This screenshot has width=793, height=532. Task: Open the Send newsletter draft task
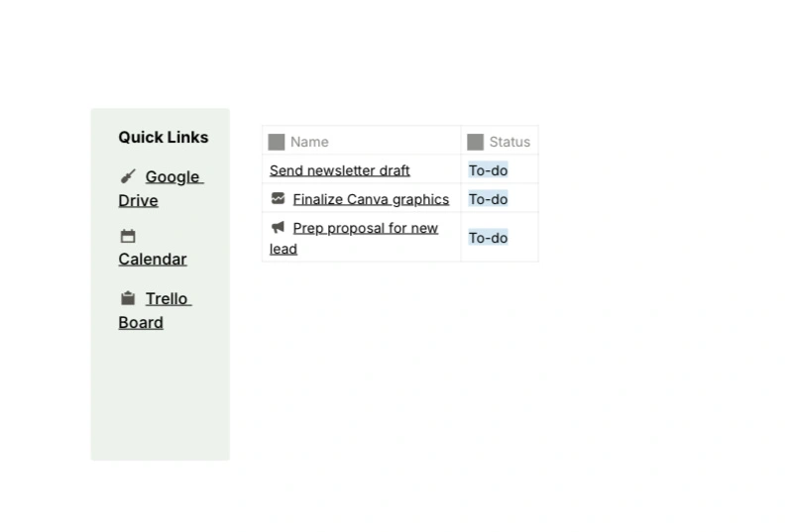click(339, 170)
